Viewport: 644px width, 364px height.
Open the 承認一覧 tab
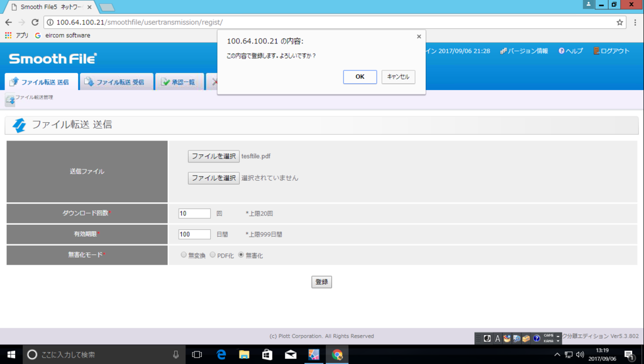click(x=180, y=81)
